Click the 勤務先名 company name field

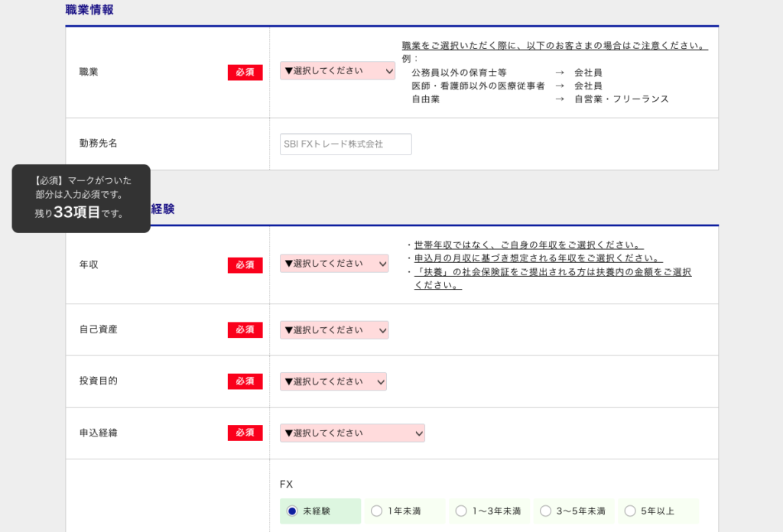click(x=346, y=144)
